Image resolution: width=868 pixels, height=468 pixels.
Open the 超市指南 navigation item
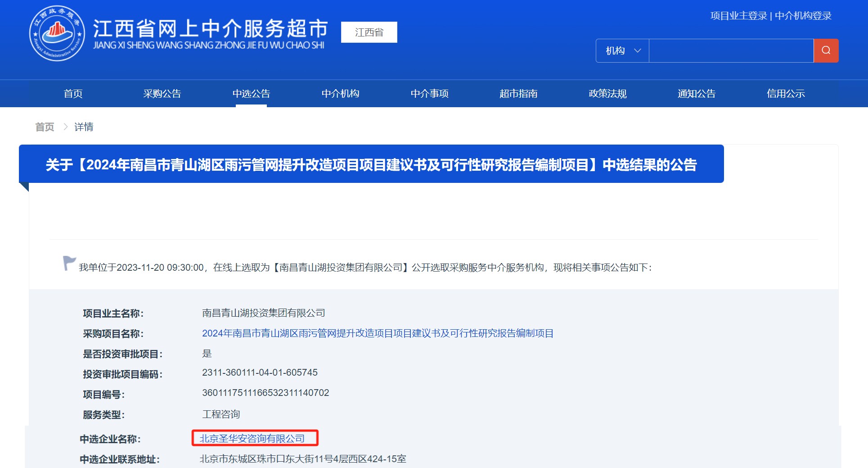coord(518,94)
